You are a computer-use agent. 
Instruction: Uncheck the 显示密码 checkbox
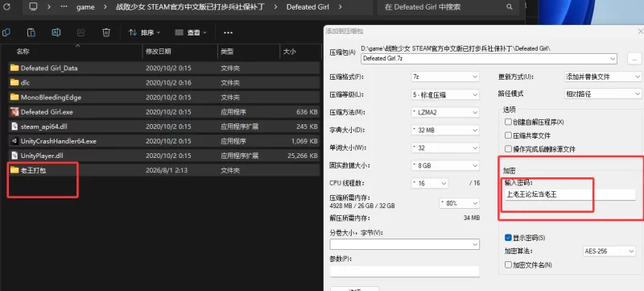[x=508, y=238]
